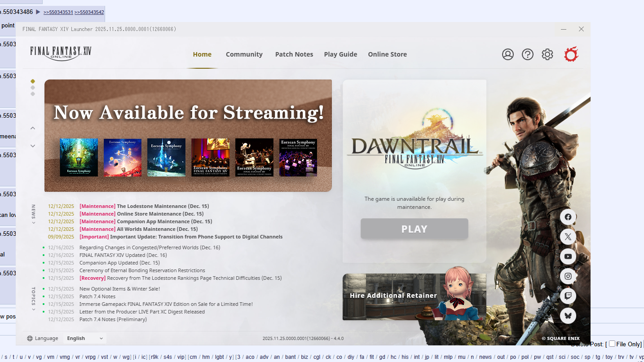Open the vrpg board link in browser
The image size is (644, 362).
coord(90,357)
